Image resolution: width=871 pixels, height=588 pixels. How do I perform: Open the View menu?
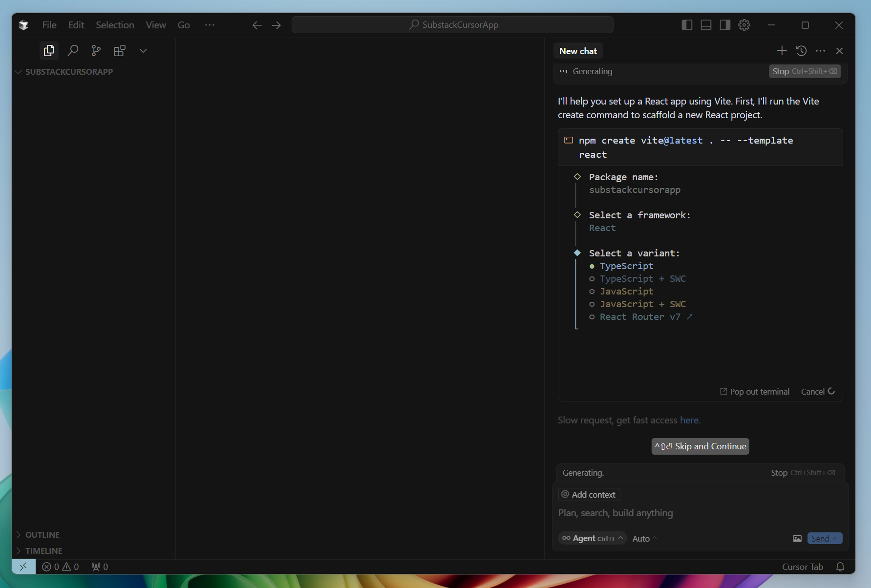[156, 25]
